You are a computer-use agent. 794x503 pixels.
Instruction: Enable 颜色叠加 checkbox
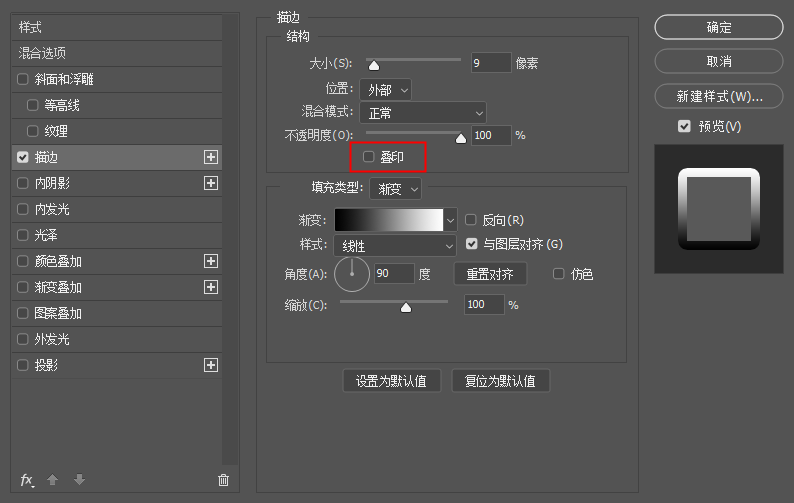pyautogui.click(x=23, y=261)
